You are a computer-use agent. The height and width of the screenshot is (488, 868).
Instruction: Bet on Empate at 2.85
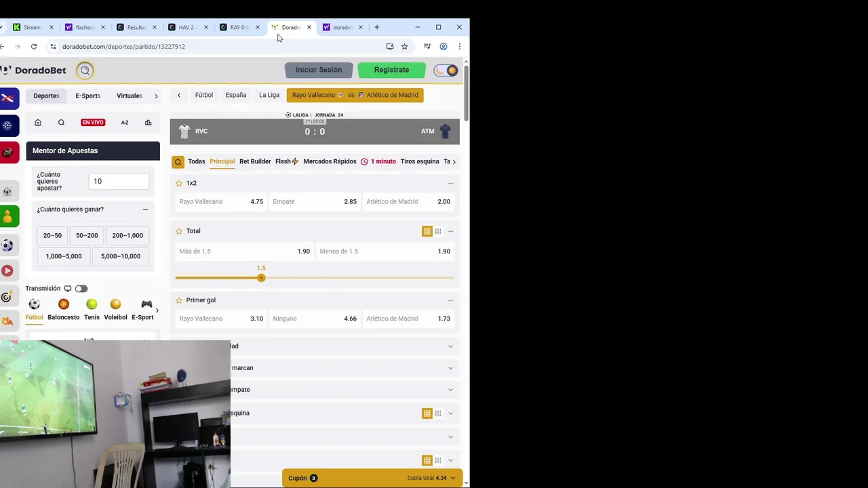point(314,201)
